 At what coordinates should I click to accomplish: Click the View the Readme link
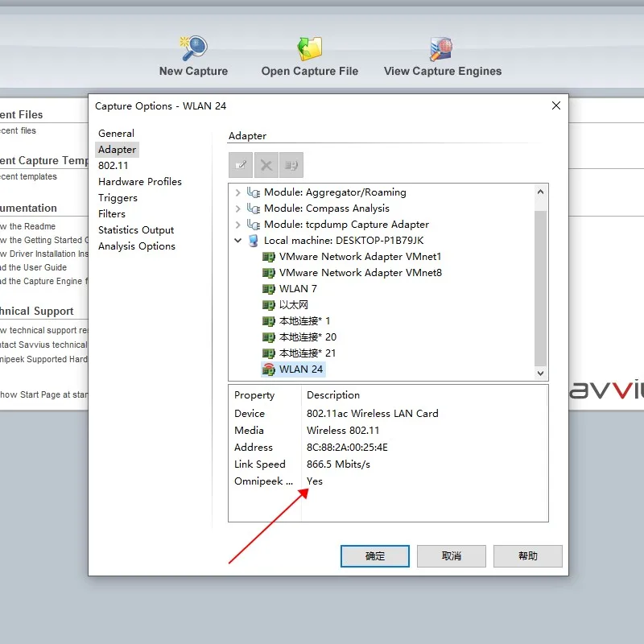28,226
